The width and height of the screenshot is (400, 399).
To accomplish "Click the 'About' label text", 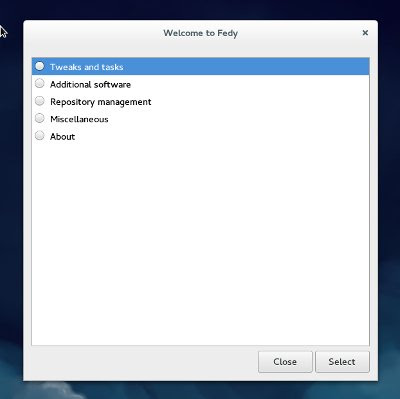I will 62,137.
